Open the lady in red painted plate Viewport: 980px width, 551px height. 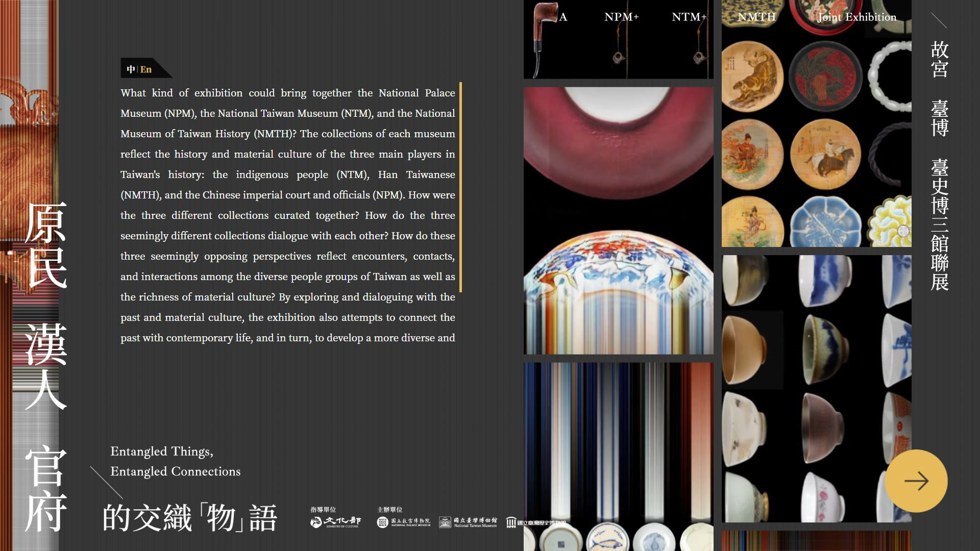752,154
